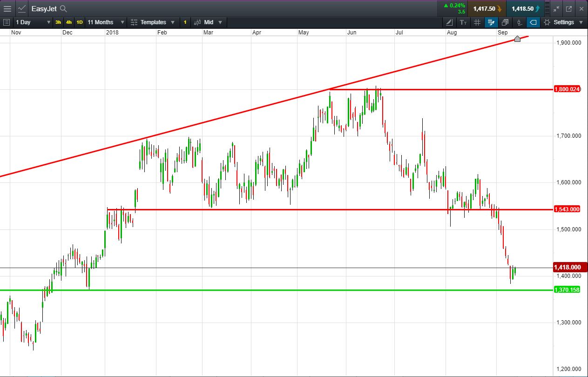Open the 11 Months range dropdown
Screen dimensions: 588x377
point(106,22)
